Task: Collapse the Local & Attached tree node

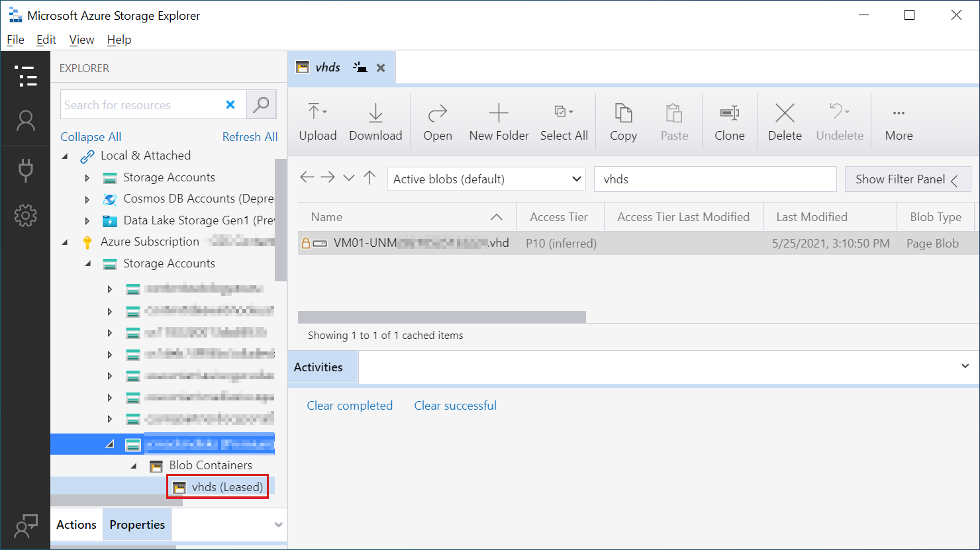Action: [64, 155]
